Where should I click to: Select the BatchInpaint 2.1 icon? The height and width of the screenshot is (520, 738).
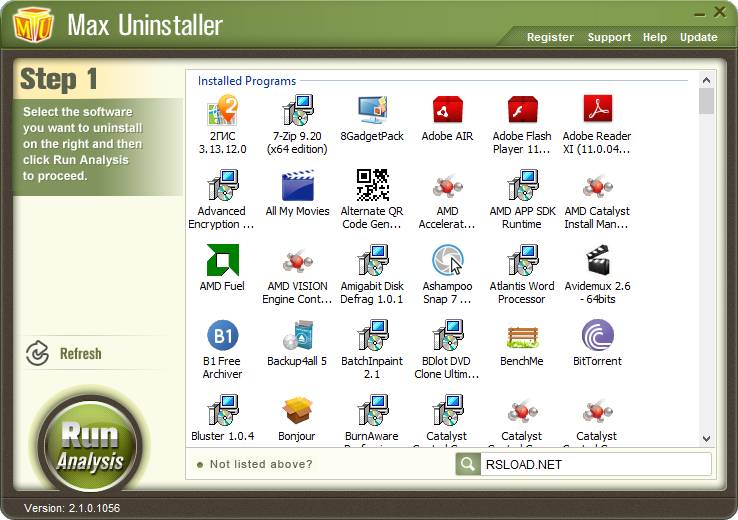(372, 335)
